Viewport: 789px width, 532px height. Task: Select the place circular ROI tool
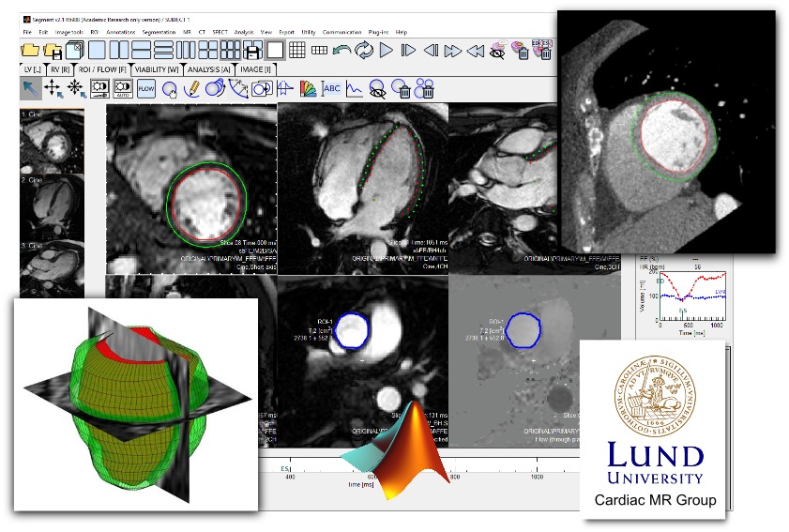click(169, 89)
